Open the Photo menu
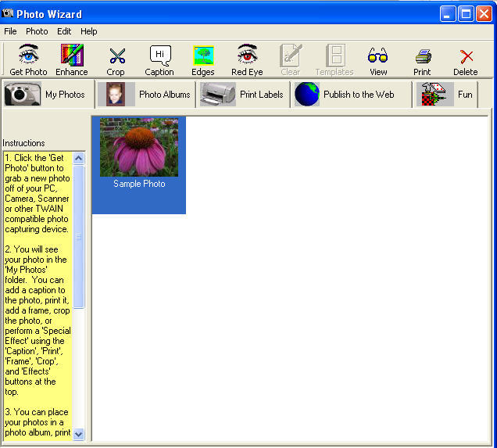The width and height of the screenshot is (497, 448). [37, 31]
